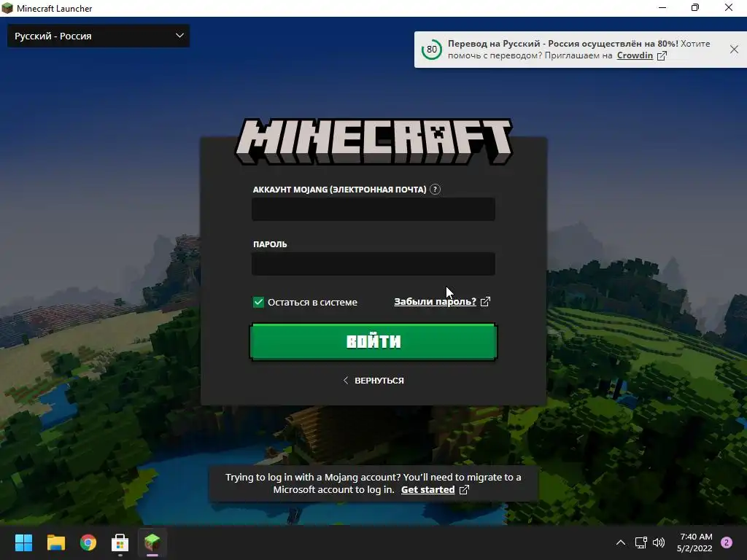Click the Minecraft logo above the form
The height and width of the screenshot is (560, 747).
[x=373, y=141]
